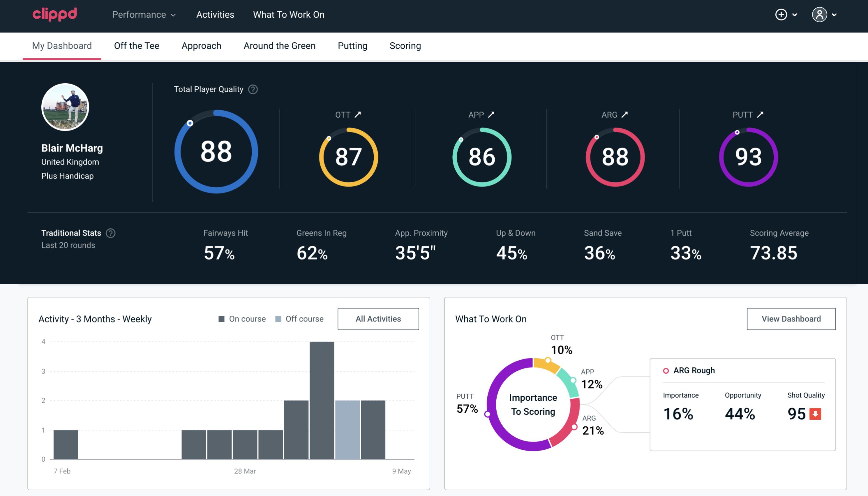Image resolution: width=868 pixels, height=496 pixels.
Task: Select the Putting tab
Action: (x=352, y=45)
